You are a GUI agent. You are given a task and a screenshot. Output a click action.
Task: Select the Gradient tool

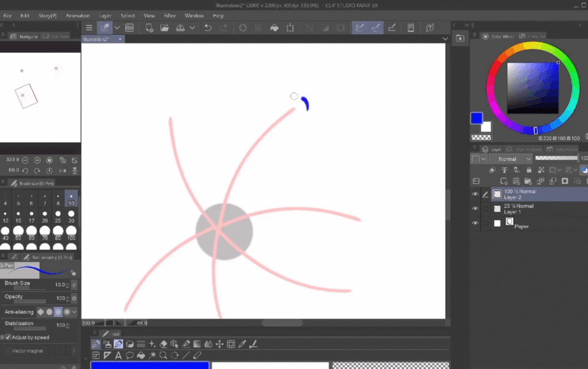pos(197,344)
